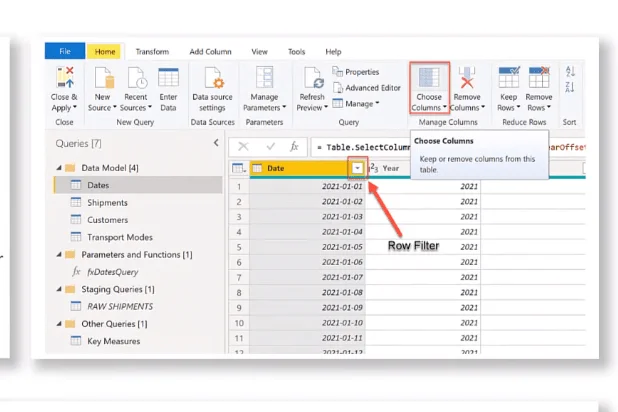Collapse the Staging Queries folder
Image resolution: width=618 pixels, height=412 pixels.
click(x=59, y=289)
